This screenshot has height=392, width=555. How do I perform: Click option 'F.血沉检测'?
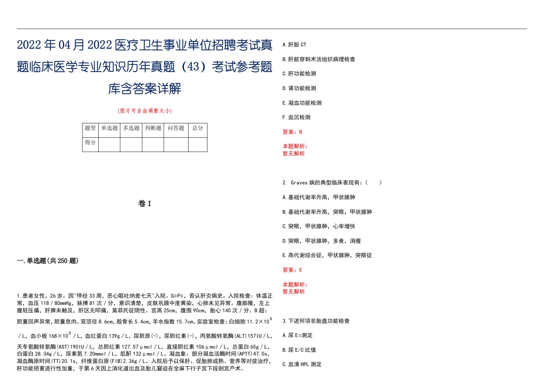(x=296, y=117)
